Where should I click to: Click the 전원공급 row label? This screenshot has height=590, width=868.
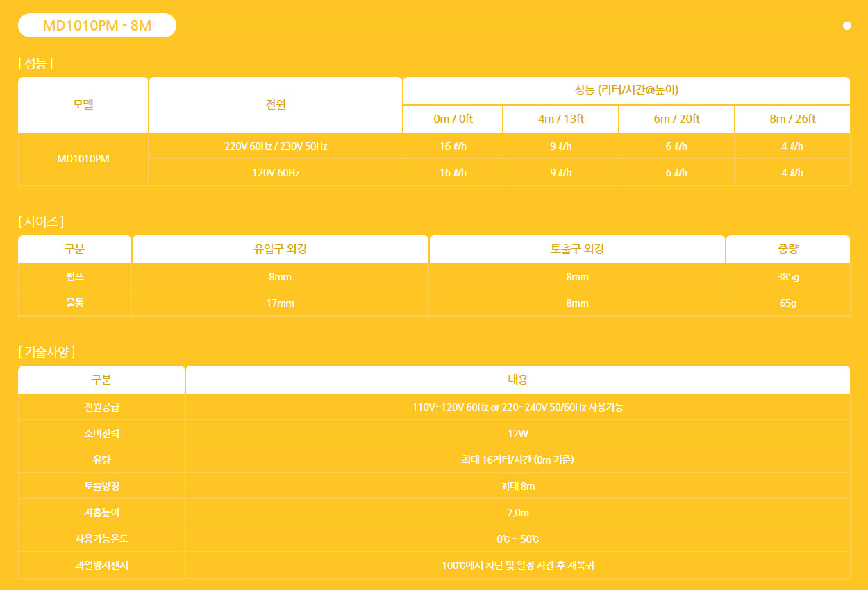point(102,407)
